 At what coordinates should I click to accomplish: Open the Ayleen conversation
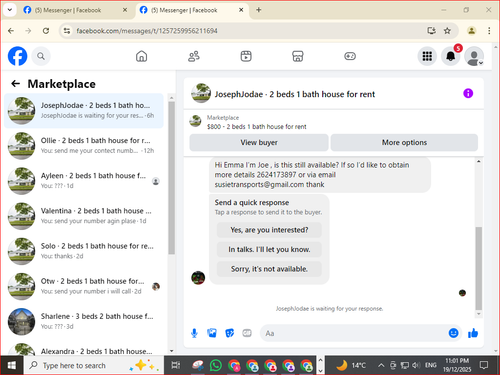(84, 181)
